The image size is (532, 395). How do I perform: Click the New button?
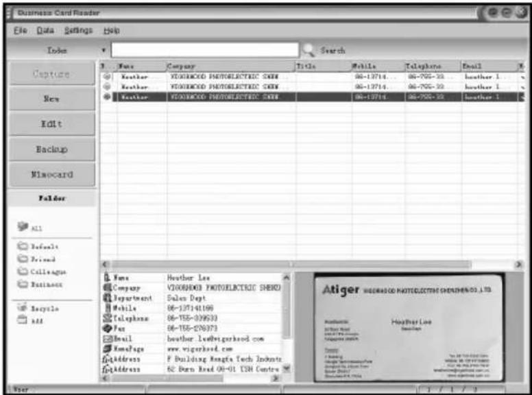pyautogui.click(x=51, y=99)
